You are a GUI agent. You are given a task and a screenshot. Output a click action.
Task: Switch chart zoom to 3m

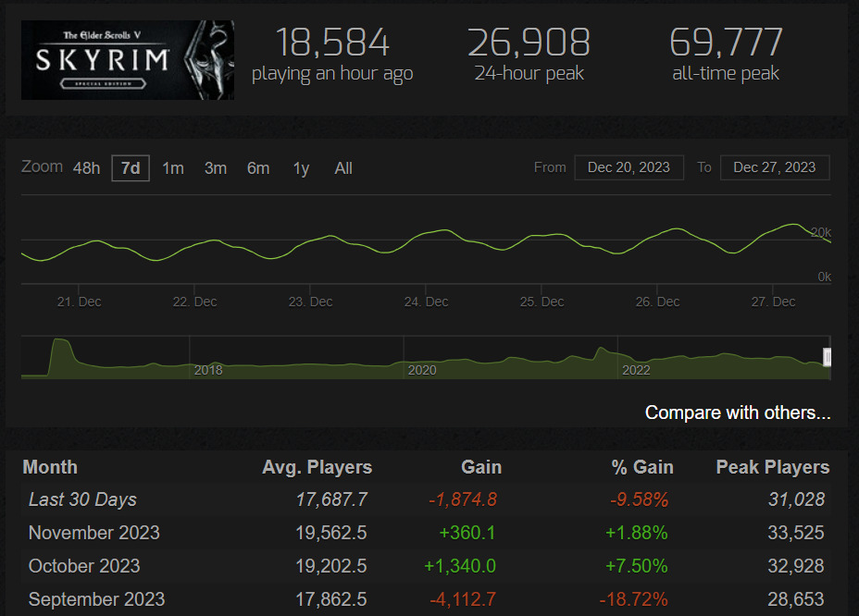click(216, 168)
